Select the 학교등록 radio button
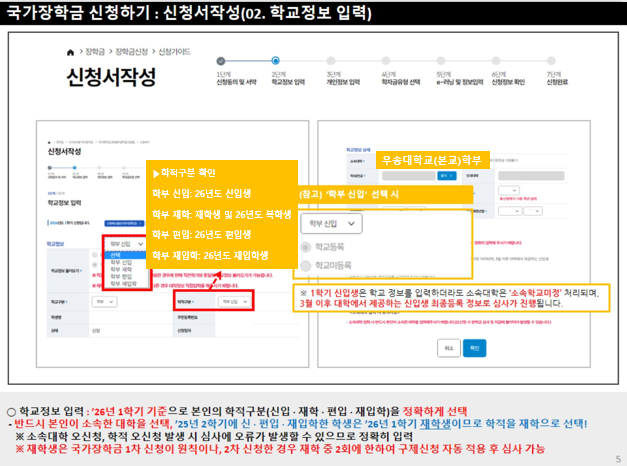 coord(306,247)
